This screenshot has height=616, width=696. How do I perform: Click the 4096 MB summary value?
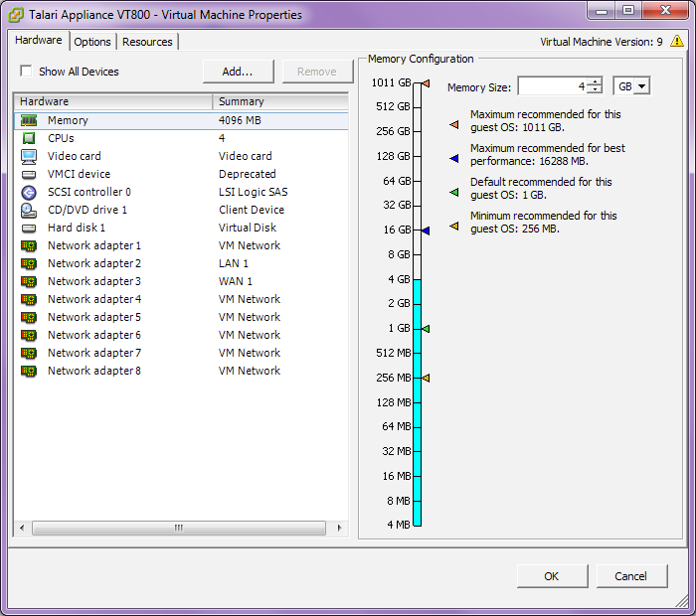pyautogui.click(x=240, y=120)
